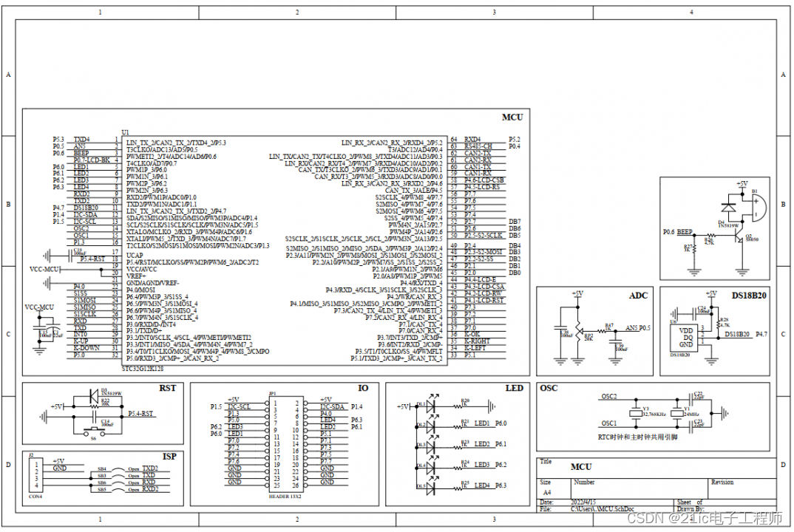The width and height of the screenshot is (794, 532).
Task: Select the B1 buzzer symbol
Action: click(x=759, y=207)
